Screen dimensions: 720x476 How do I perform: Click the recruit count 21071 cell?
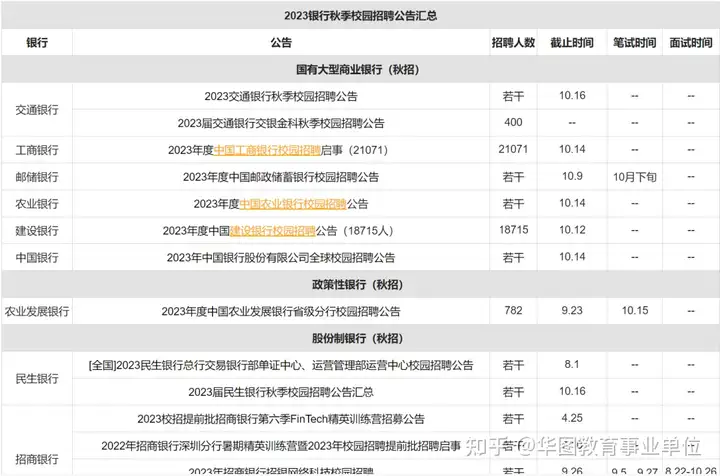[x=513, y=149]
